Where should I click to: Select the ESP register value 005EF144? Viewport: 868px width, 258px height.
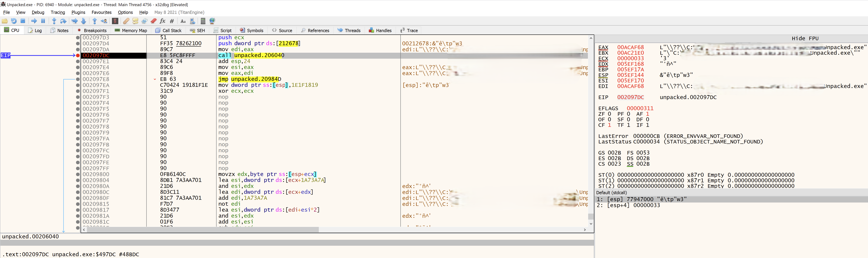[630, 75]
